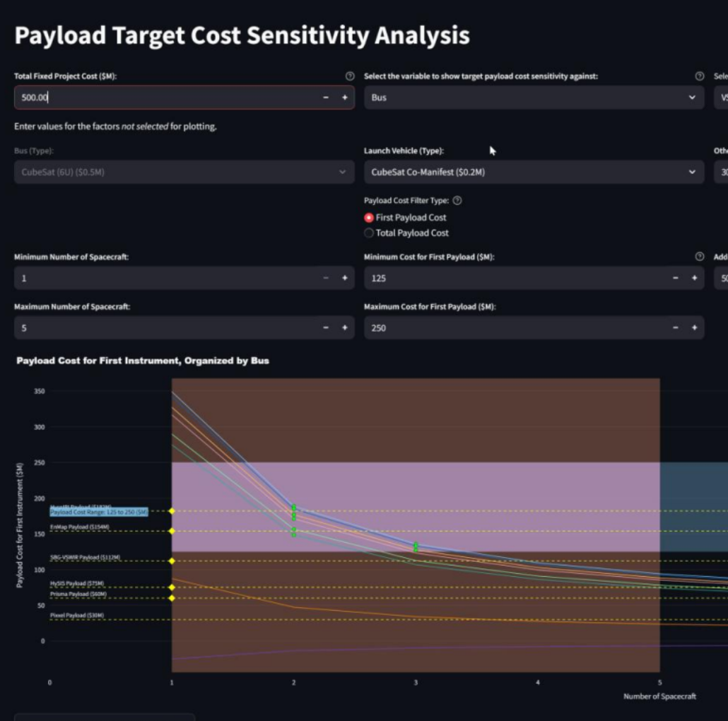
Task: Click the disabled CubeSat (6U) Bus Type dropdown
Action: (x=184, y=172)
